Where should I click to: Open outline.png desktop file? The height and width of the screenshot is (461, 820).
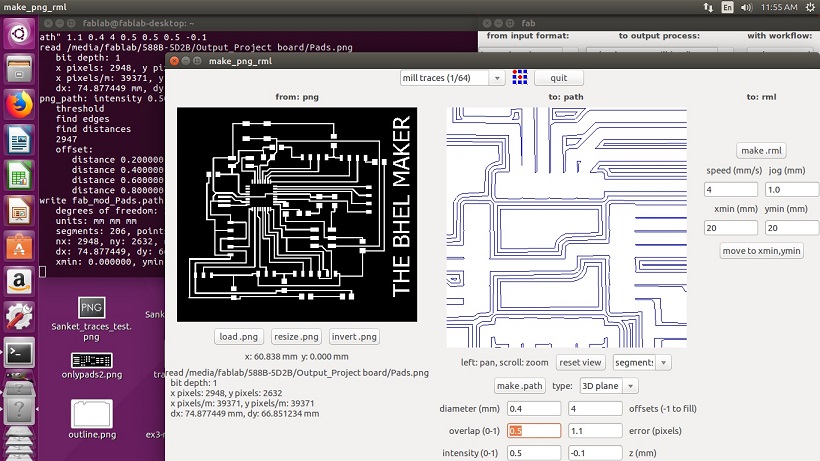coord(92,419)
